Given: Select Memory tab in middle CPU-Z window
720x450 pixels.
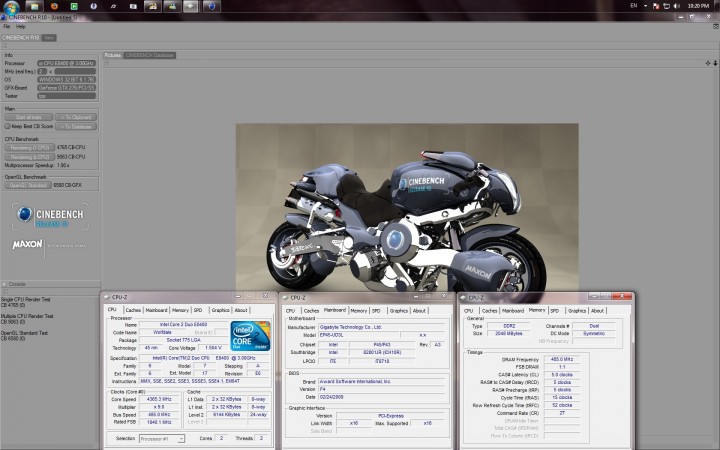Looking at the screenshot, I should pos(359,310).
